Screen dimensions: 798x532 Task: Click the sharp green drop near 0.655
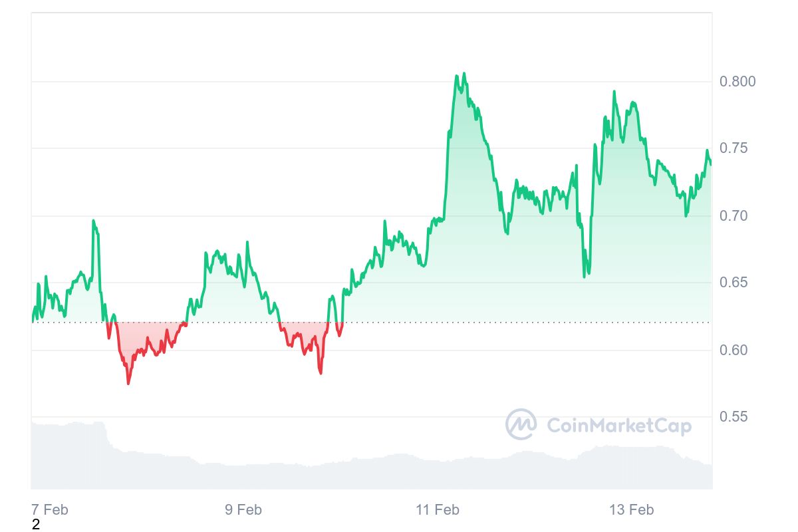tap(585, 276)
